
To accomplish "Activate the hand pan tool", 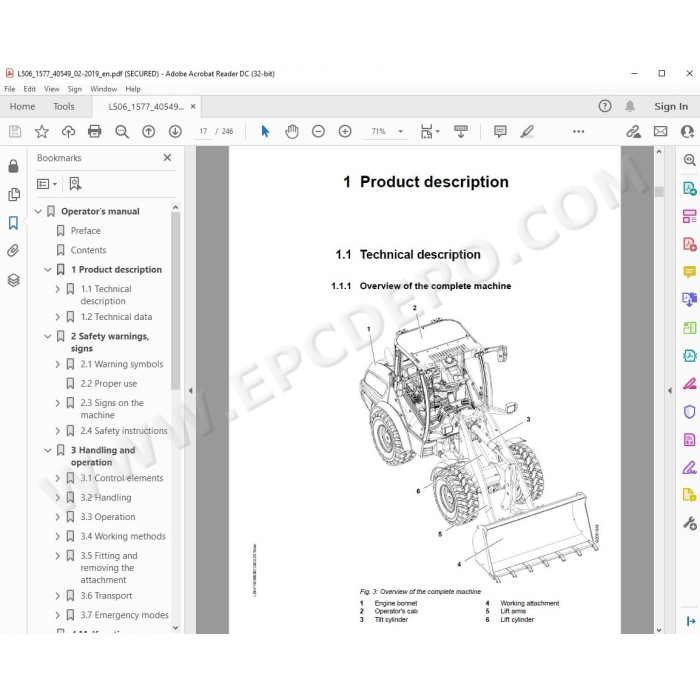I will coord(292,131).
